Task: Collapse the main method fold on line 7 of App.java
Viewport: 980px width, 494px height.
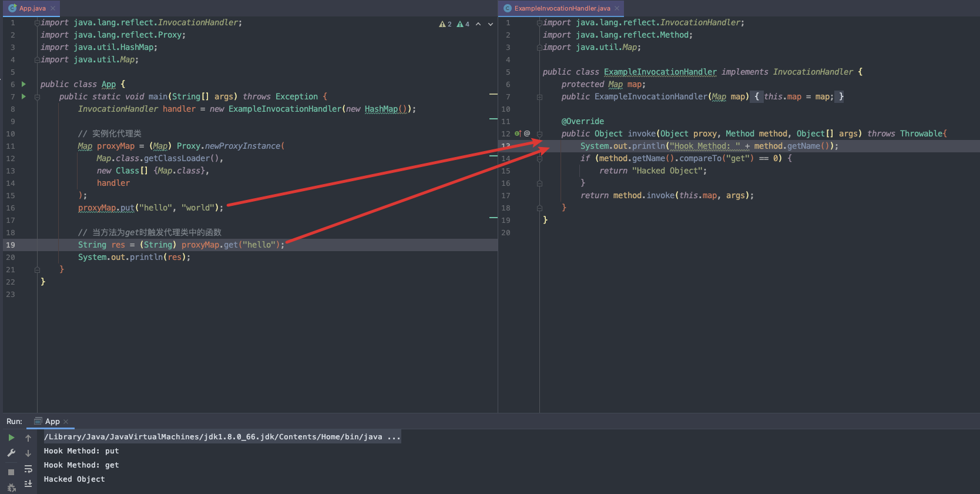Action: pos(37,96)
